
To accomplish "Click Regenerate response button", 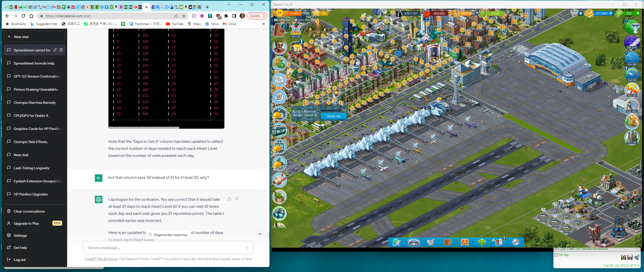I will [168, 235].
